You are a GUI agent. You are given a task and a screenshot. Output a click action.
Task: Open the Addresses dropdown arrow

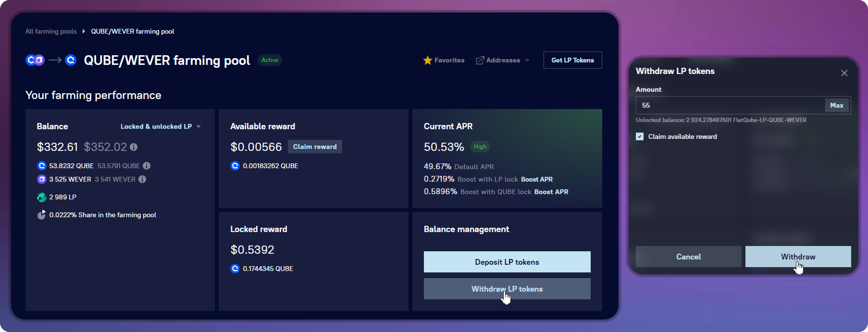click(x=527, y=60)
